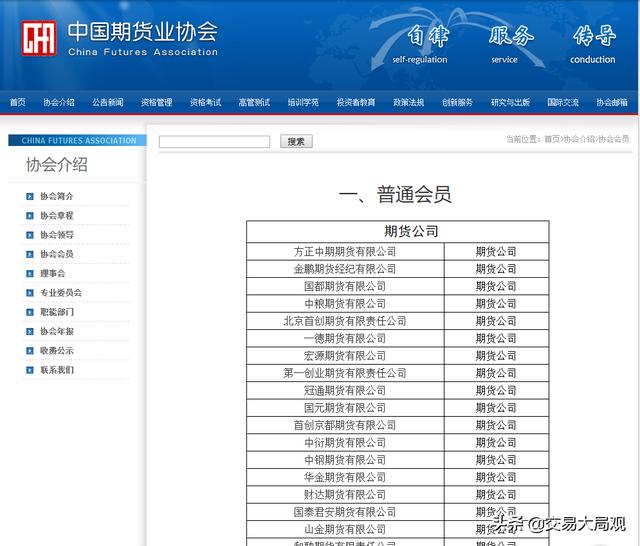Screen dimensions: 640x546
Task: Open 研究与出版 navigation menu item
Action: 510,102
